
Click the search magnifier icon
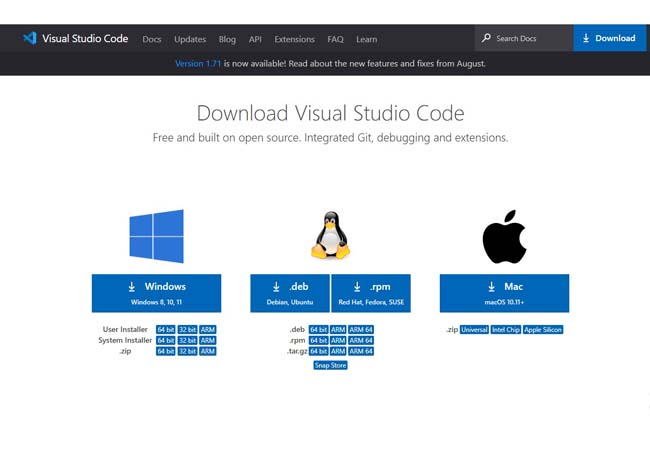(x=486, y=38)
